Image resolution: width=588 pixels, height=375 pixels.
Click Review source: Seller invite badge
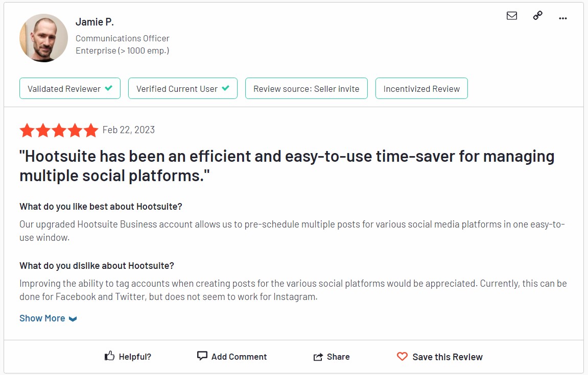pyautogui.click(x=307, y=88)
